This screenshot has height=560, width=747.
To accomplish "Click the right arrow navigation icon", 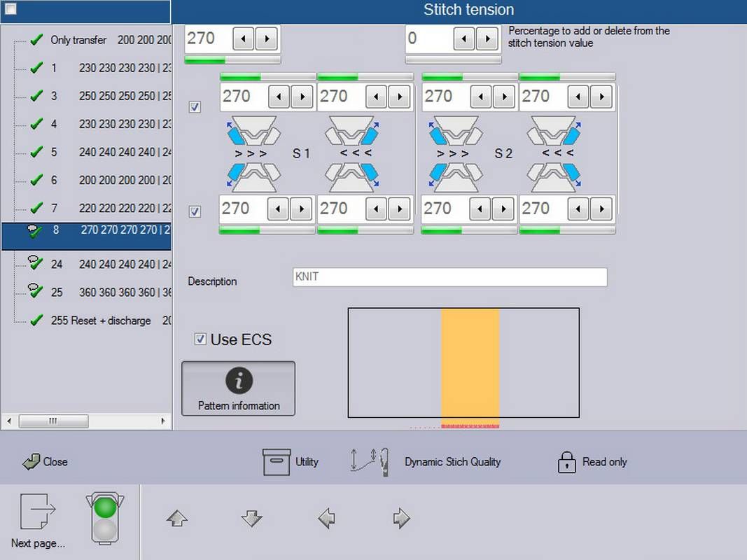I will [401, 518].
